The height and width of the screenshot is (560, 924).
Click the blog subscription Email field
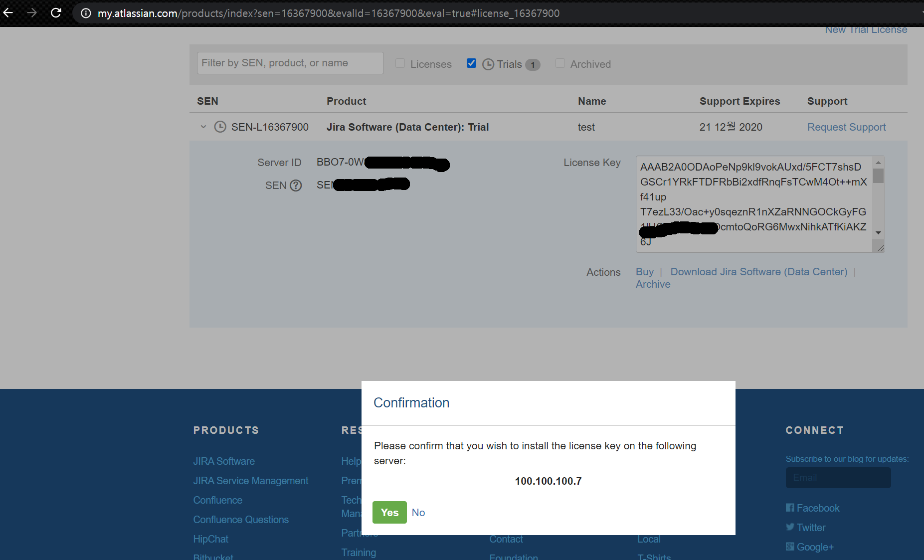click(x=838, y=478)
